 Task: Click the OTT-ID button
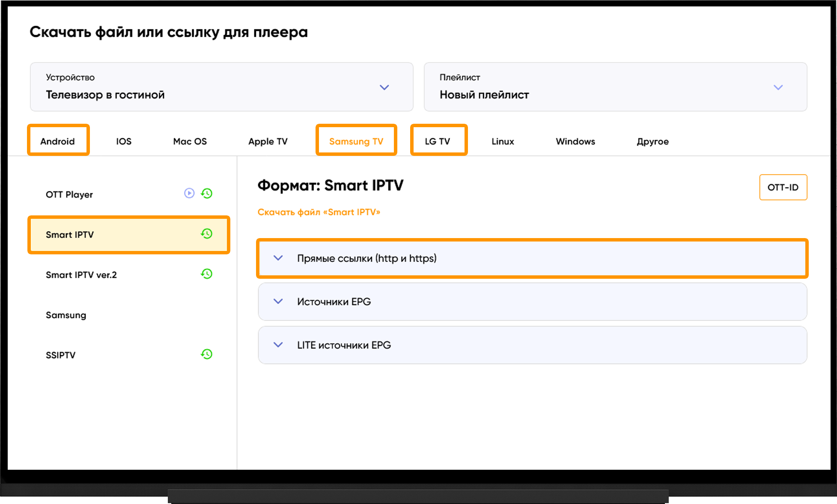click(783, 187)
